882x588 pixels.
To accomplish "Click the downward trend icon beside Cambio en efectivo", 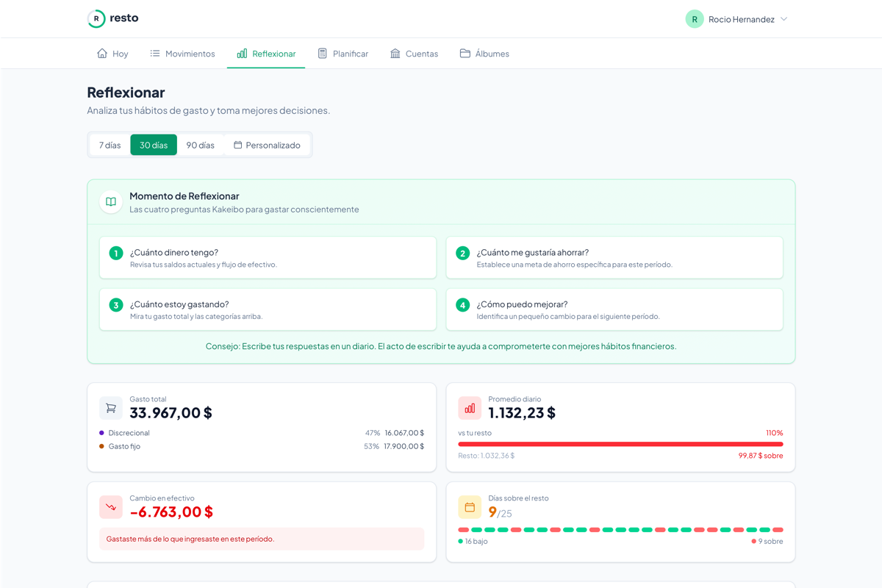I will point(111,507).
